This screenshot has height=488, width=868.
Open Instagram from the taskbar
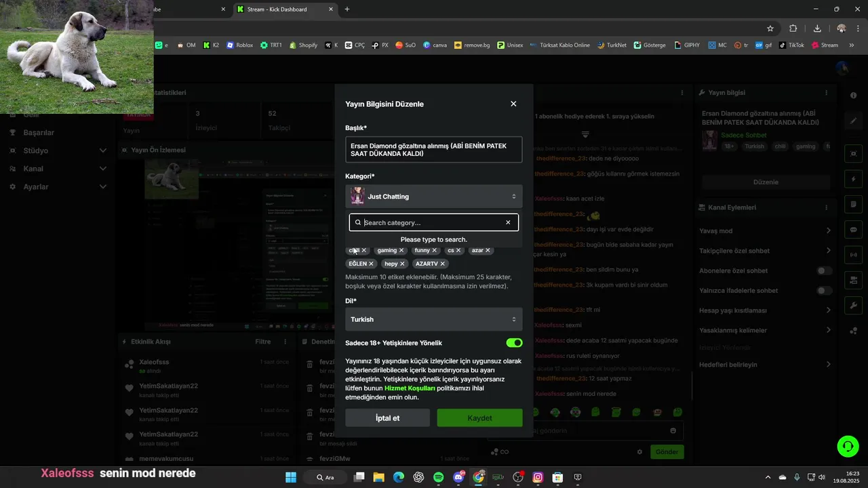coord(538,477)
